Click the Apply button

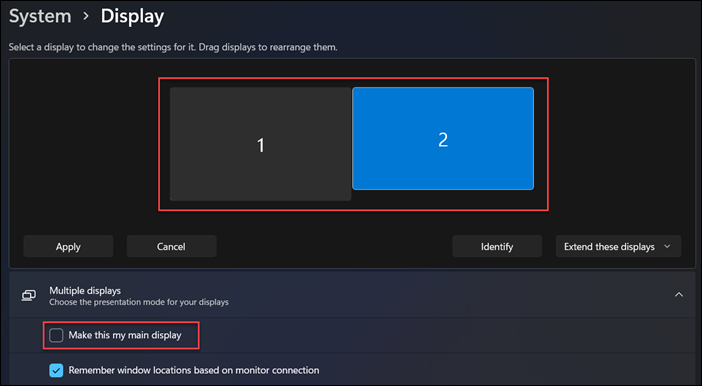pos(68,246)
